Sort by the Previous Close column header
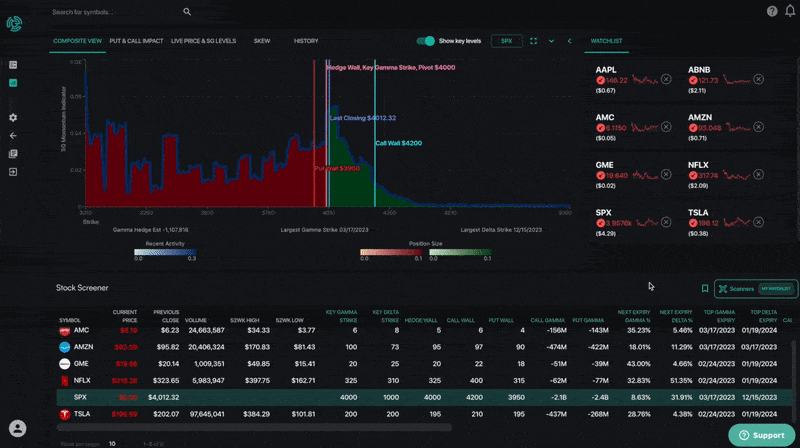800x448 pixels. [x=166, y=316]
